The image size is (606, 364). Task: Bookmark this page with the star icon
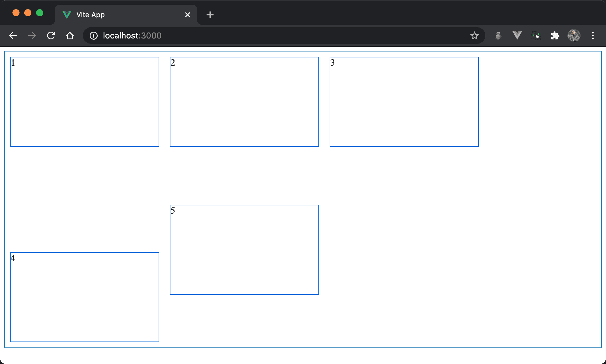(x=474, y=36)
